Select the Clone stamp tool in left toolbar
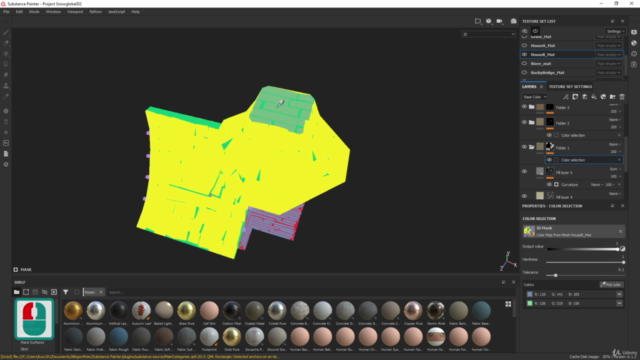640x360 pixels. (6, 86)
